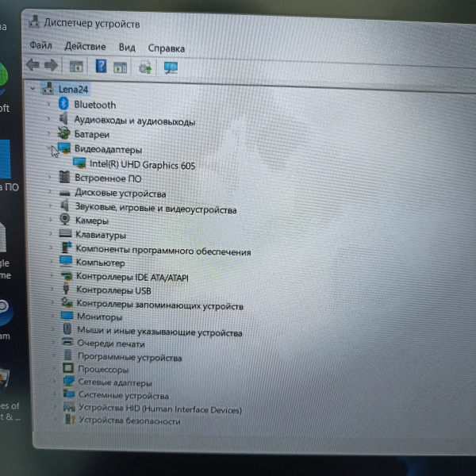Click the Bluetooth category icon
476x476 pixels.
(x=63, y=104)
